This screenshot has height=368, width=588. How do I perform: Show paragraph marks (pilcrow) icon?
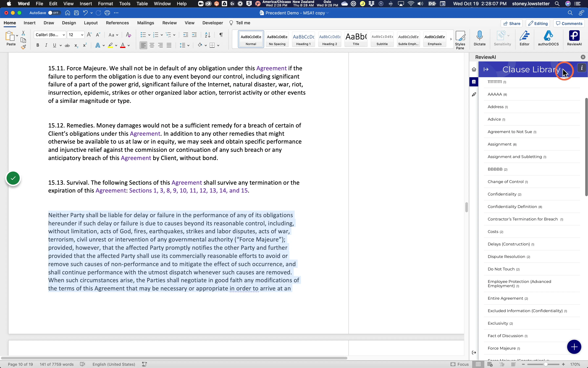coord(221,35)
